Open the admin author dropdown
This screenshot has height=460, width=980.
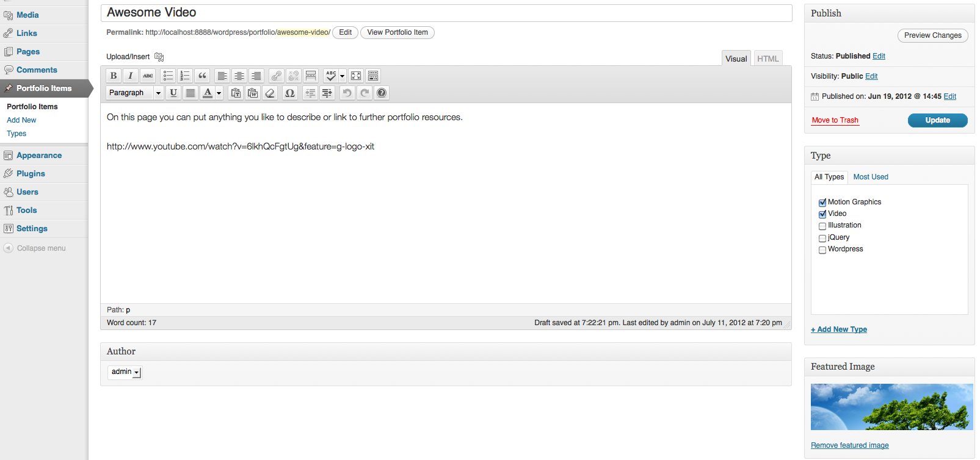pos(125,372)
